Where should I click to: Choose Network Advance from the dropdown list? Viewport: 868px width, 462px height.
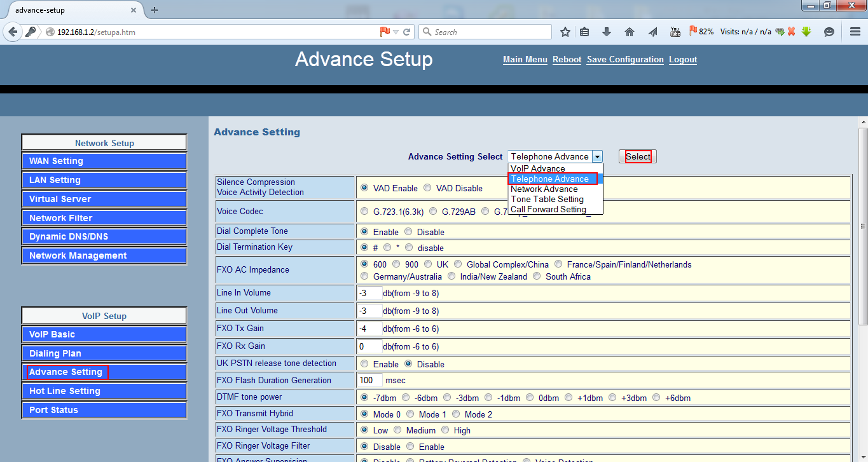pyautogui.click(x=555, y=189)
